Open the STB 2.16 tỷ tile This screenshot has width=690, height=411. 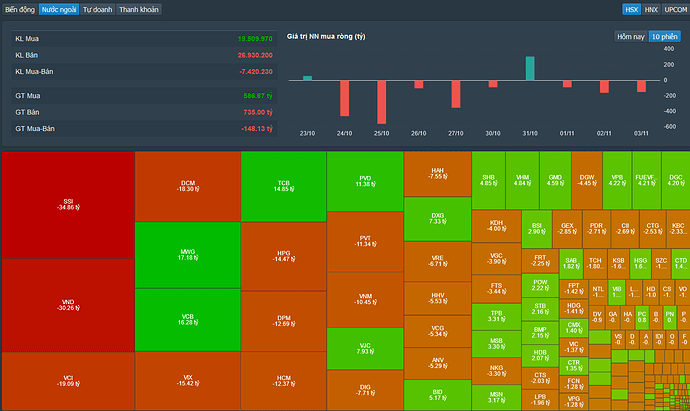(x=540, y=308)
